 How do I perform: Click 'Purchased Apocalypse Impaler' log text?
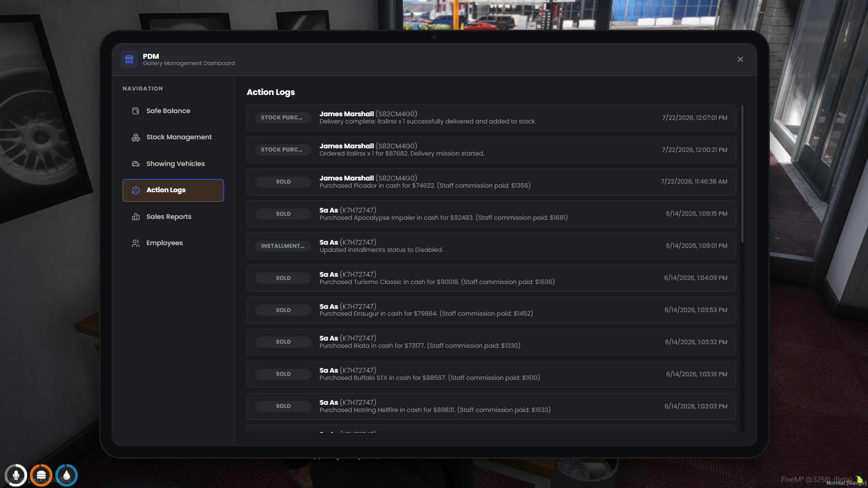point(444,218)
